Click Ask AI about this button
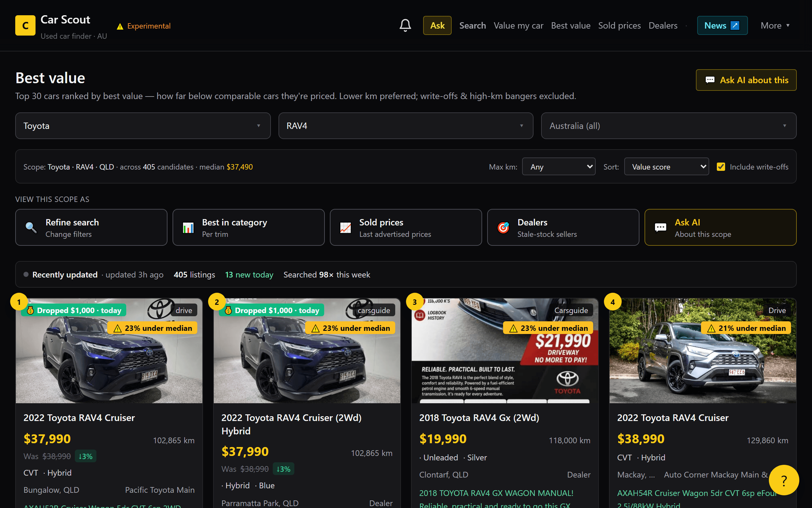This screenshot has height=508, width=812. click(746, 80)
